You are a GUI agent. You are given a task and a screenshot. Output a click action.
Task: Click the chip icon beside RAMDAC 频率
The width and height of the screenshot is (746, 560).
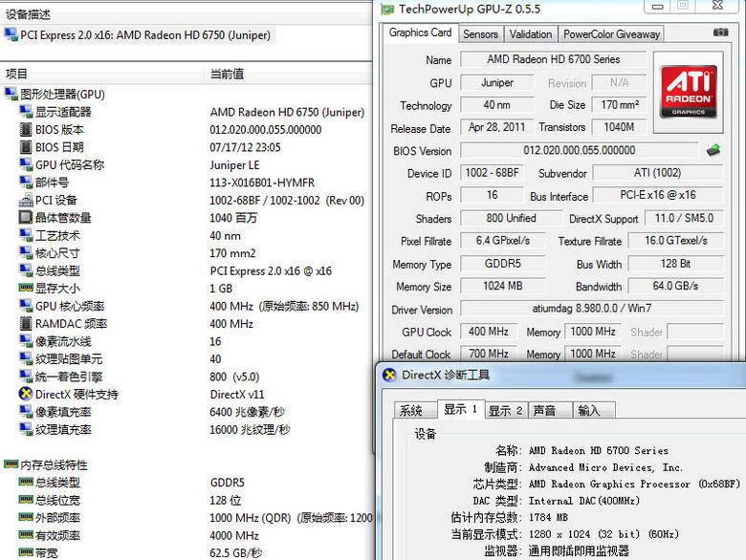26,323
